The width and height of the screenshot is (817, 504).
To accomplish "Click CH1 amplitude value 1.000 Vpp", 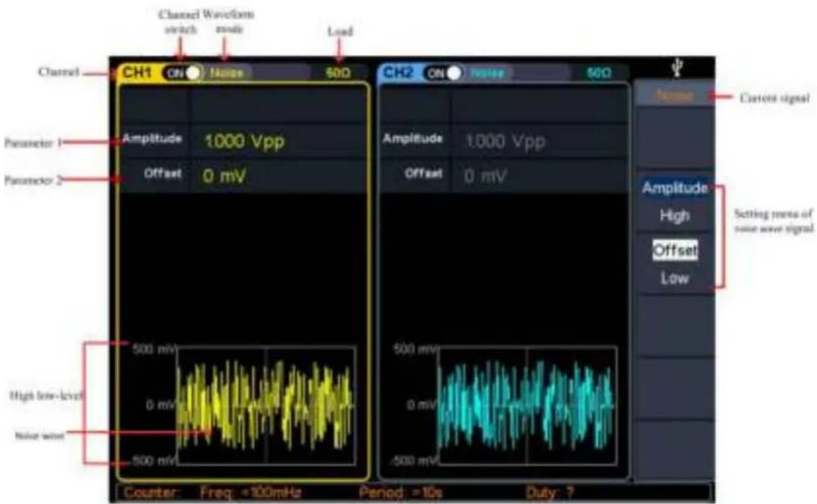I will click(245, 141).
